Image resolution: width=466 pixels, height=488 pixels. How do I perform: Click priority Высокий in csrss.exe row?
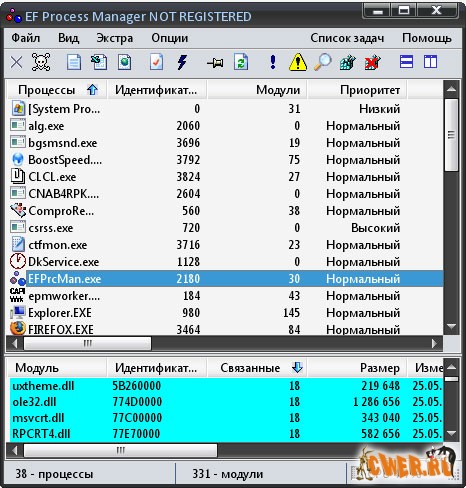pyautogui.click(x=375, y=228)
